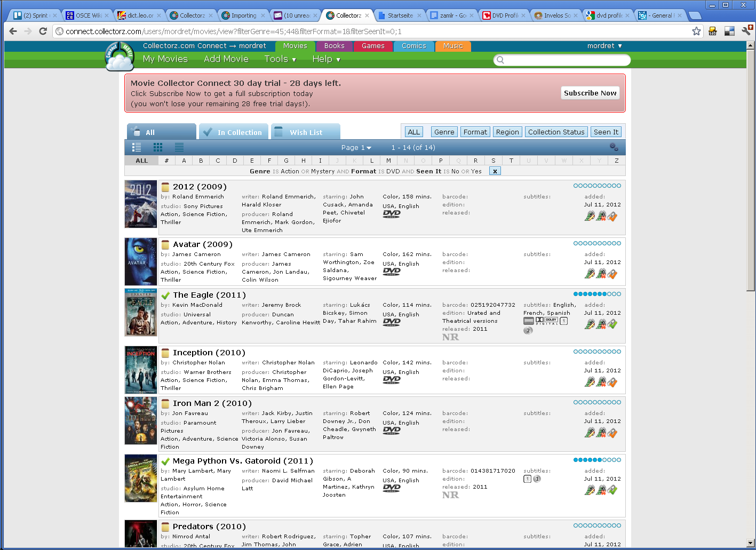Screen dimensions: 756x550
Task: Click the edit movie icon for Inception
Action: (x=590, y=382)
